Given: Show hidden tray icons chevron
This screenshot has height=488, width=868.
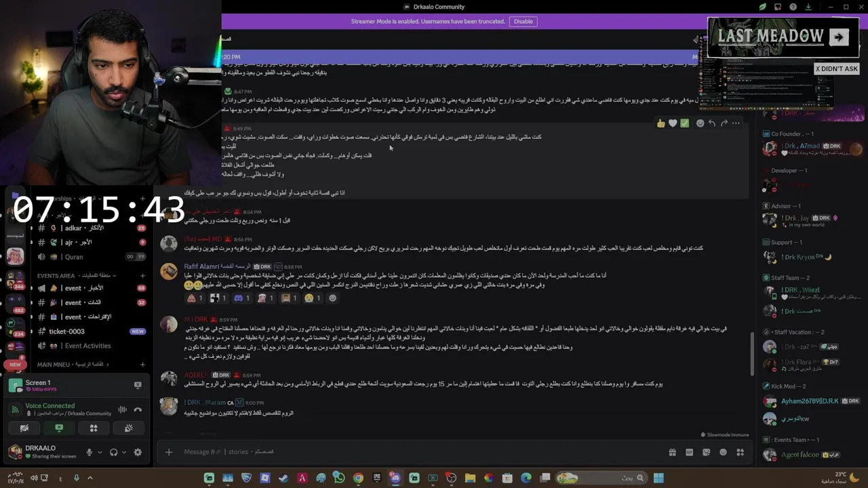Looking at the screenshot, I should coord(90,479).
